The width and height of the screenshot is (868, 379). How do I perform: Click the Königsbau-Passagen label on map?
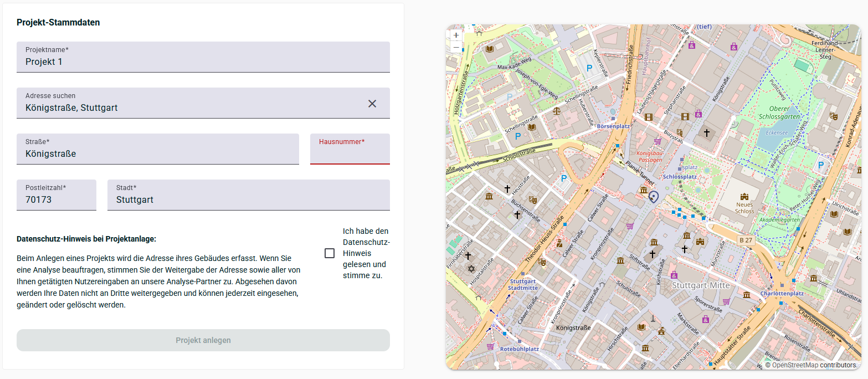tap(650, 156)
